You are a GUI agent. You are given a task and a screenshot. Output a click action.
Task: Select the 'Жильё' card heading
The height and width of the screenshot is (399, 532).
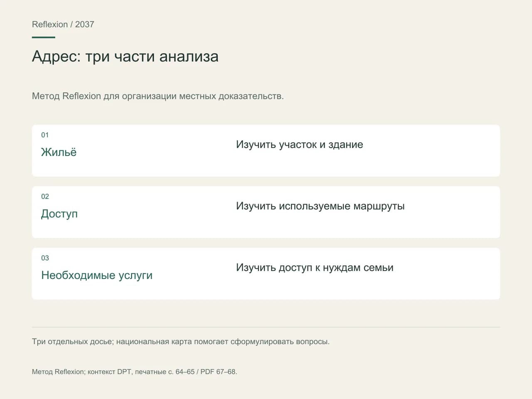59,152
